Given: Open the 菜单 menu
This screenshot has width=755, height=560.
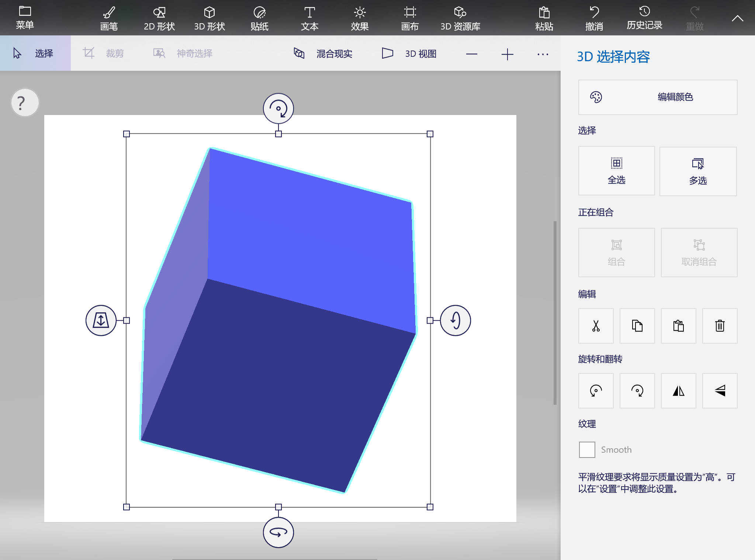Looking at the screenshot, I should click(x=25, y=18).
